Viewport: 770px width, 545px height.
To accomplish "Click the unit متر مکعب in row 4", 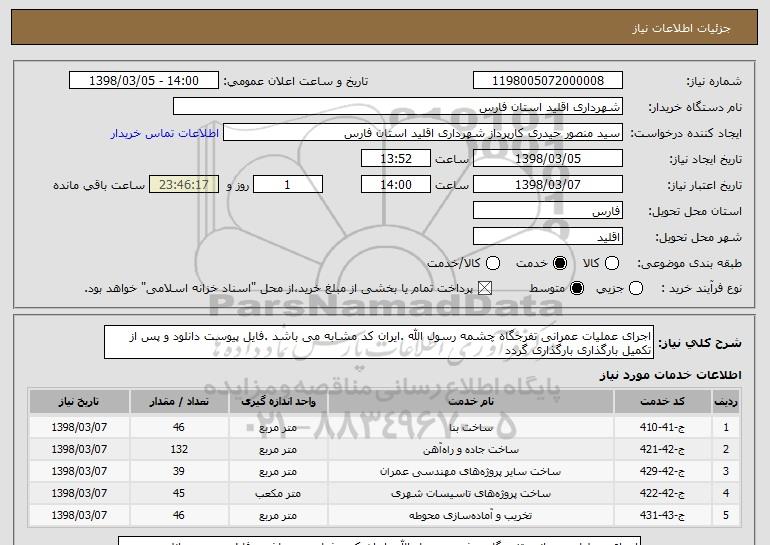I will tap(278, 493).
